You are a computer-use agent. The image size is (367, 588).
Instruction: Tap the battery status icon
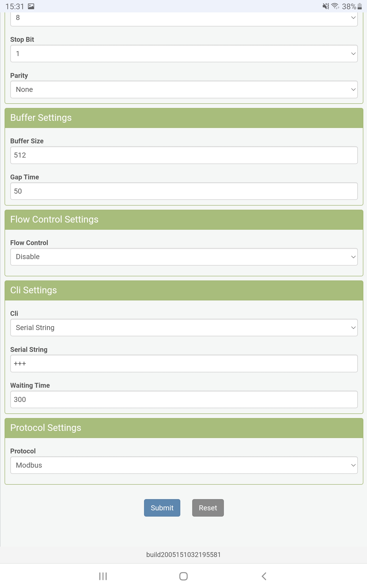coord(359,6)
